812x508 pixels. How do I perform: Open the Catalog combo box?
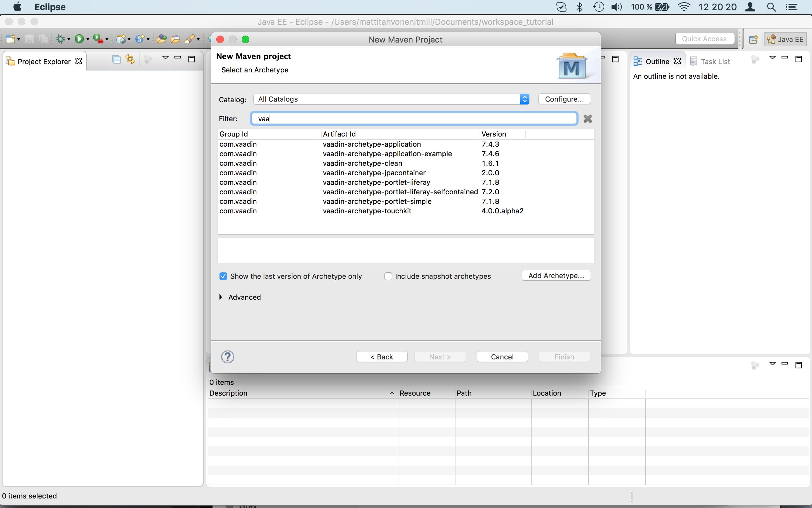(x=391, y=99)
